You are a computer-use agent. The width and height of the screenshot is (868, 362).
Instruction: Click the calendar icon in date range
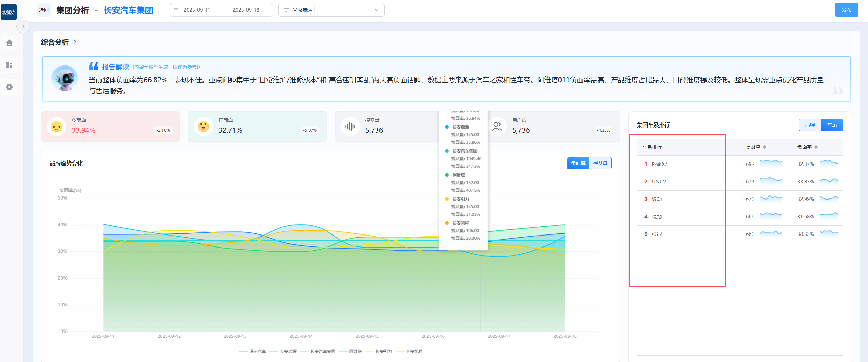tap(176, 10)
